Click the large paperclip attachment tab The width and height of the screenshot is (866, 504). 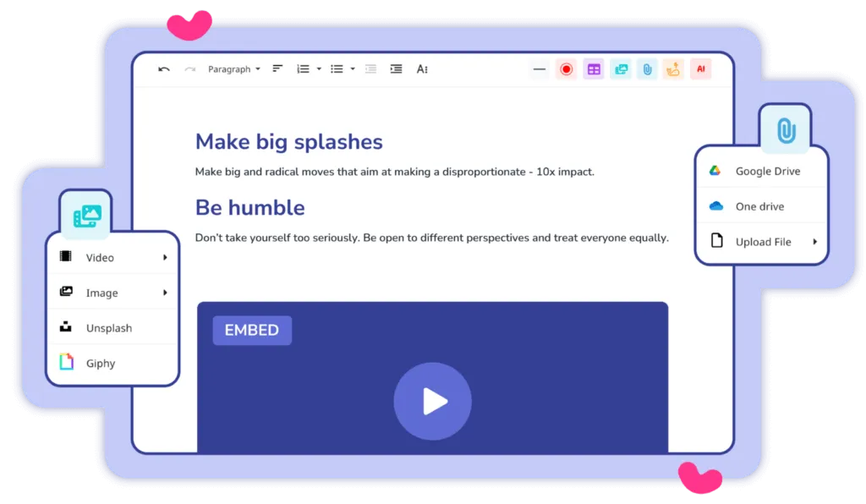[786, 130]
